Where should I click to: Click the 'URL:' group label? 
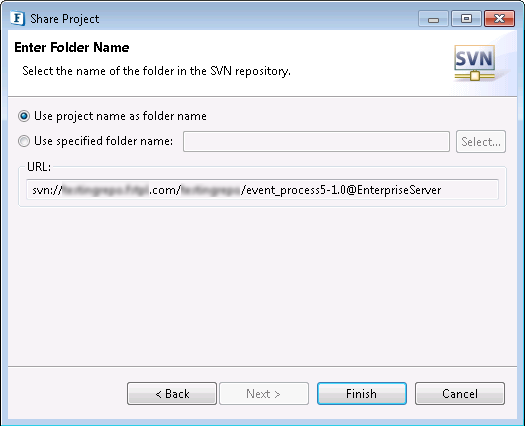[39, 166]
